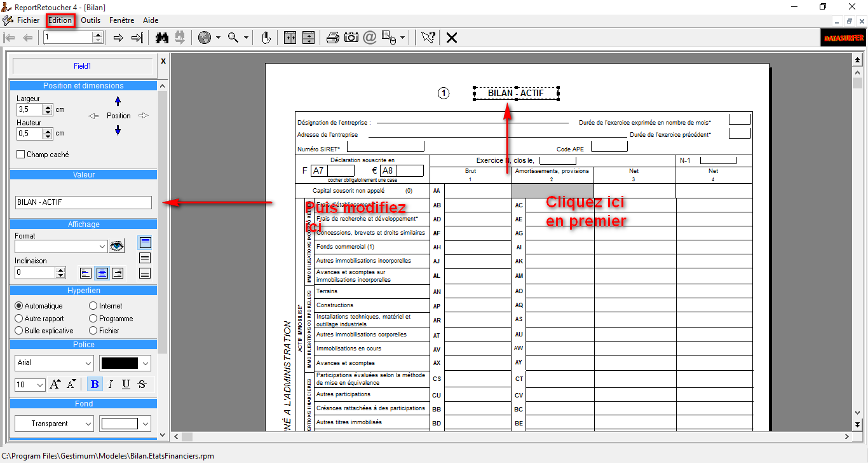Go to first page arrow

[10, 38]
